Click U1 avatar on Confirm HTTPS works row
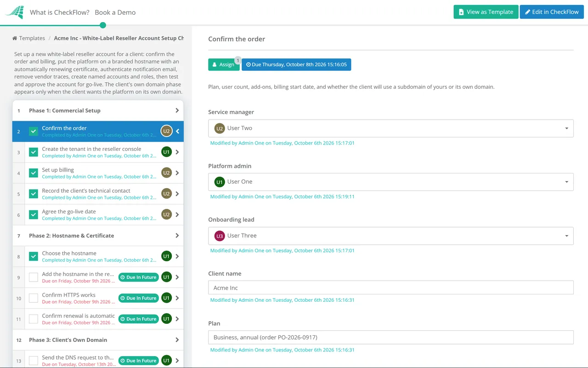Image resolution: width=588 pixels, height=368 pixels. pos(166,298)
